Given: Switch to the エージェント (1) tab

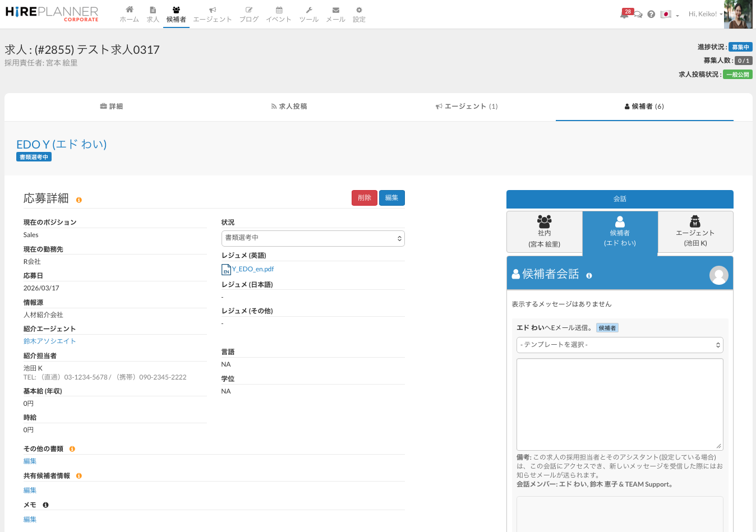Looking at the screenshot, I should pos(467,107).
